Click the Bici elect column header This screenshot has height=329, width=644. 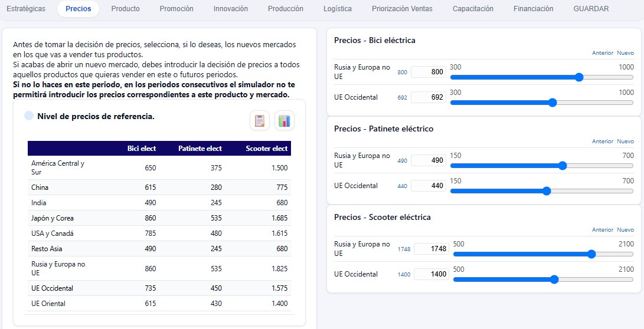142,149
